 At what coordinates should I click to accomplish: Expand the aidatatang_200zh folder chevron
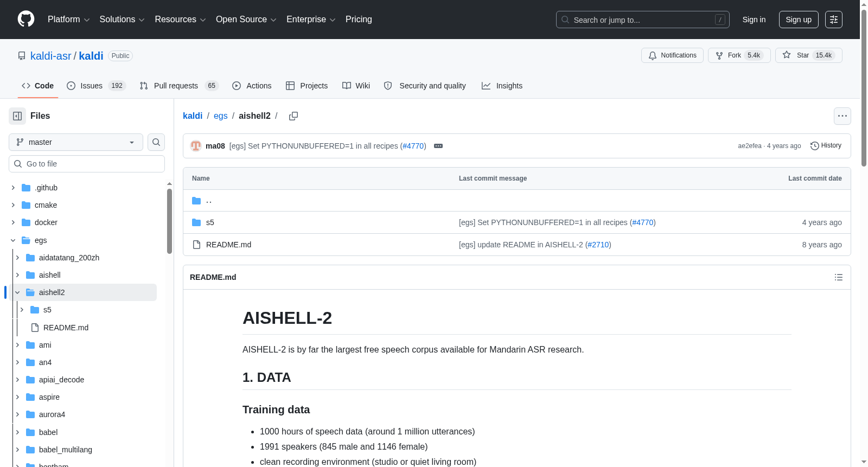[x=17, y=258]
